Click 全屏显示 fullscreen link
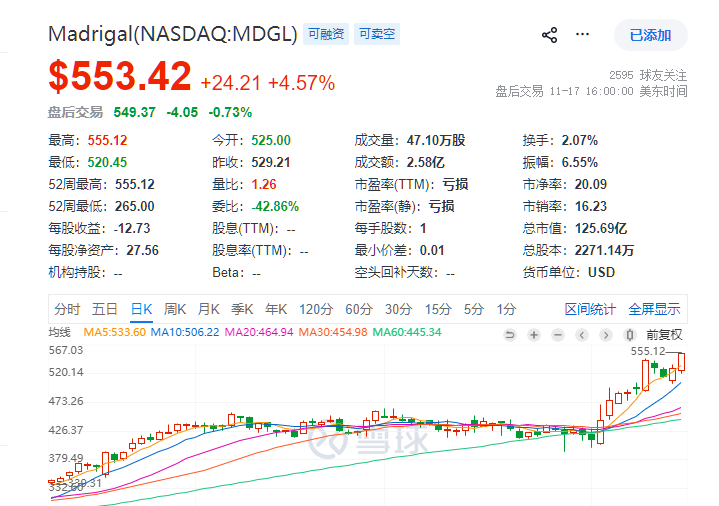719x506 pixels. [x=654, y=309]
